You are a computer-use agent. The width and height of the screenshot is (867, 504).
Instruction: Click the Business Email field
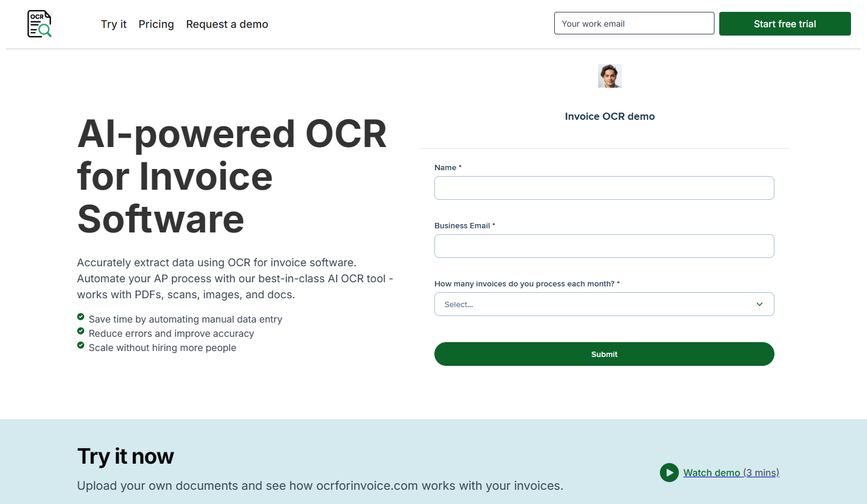tap(604, 246)
